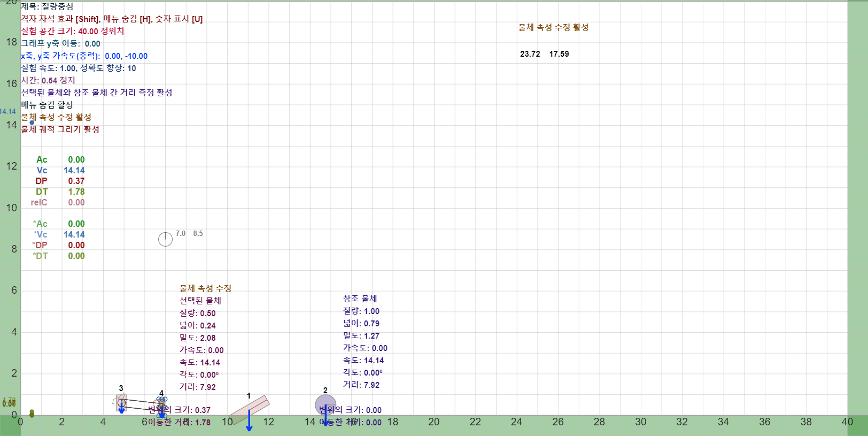Click "실험 공간 크기: 40.00 정위치" setting
The image size is (868, 436).
(x=73, y=31)
